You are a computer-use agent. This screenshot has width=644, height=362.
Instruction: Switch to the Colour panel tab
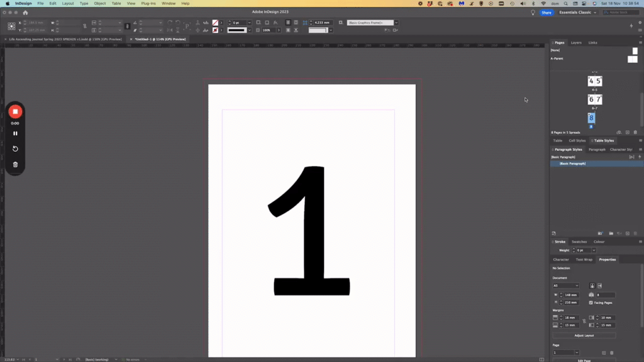[599, 242]
